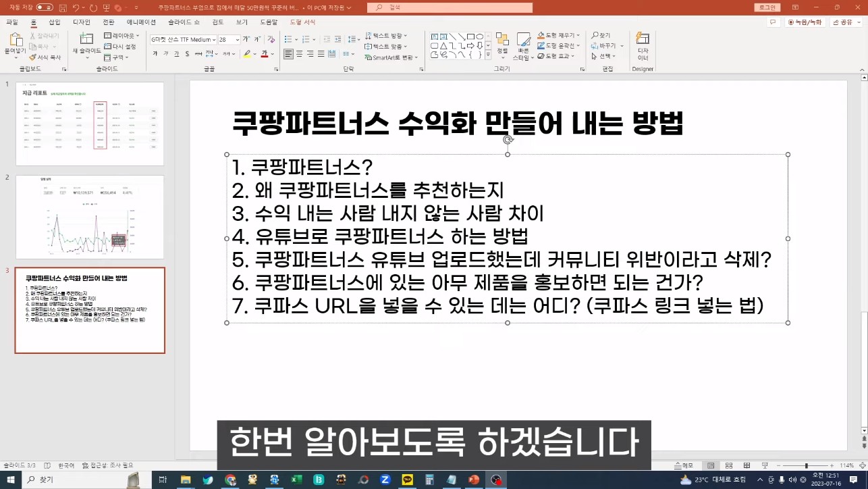The image size is (868, 489).
Task: Click SmartArt로 변환 convert button
Action: pos(391,57)
